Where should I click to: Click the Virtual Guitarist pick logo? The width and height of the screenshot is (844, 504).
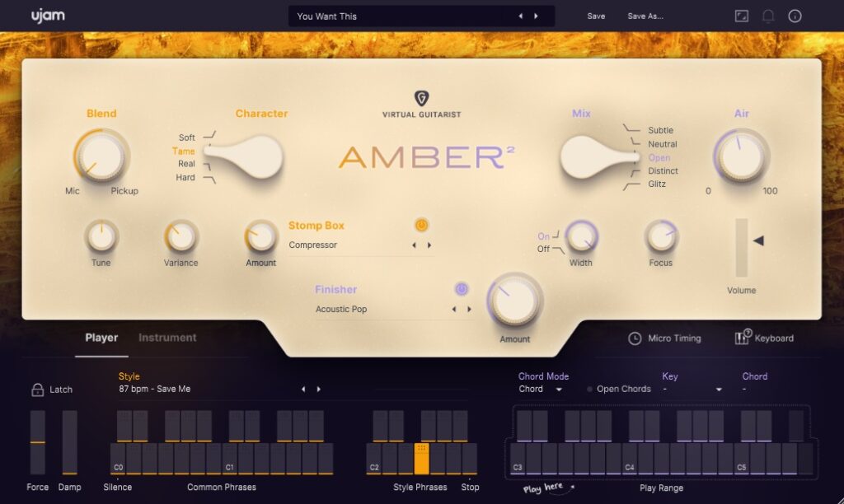pyautogui.click(x=421, y=98)
